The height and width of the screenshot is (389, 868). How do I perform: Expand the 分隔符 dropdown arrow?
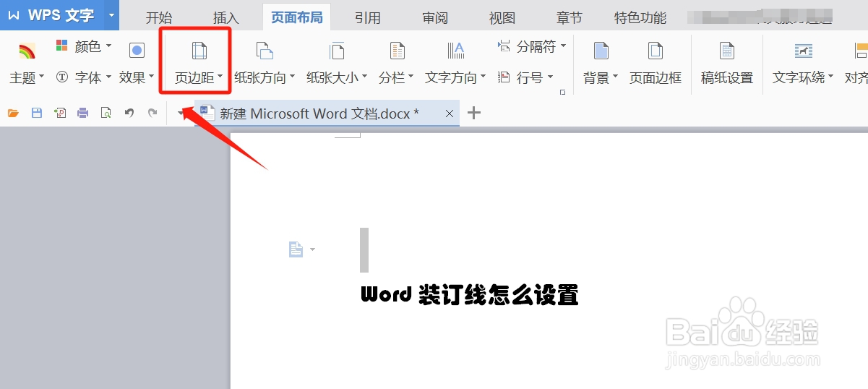click(563, 46)
